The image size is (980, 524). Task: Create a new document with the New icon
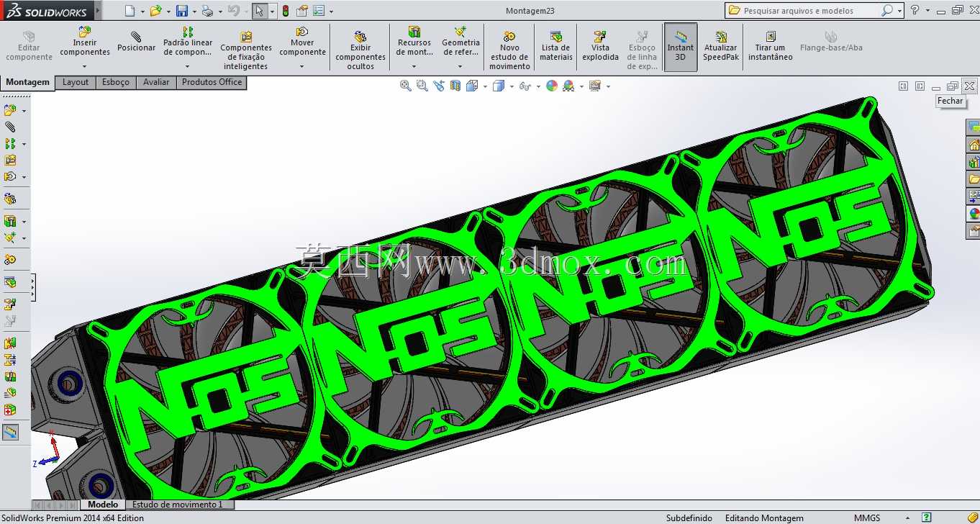130,11
